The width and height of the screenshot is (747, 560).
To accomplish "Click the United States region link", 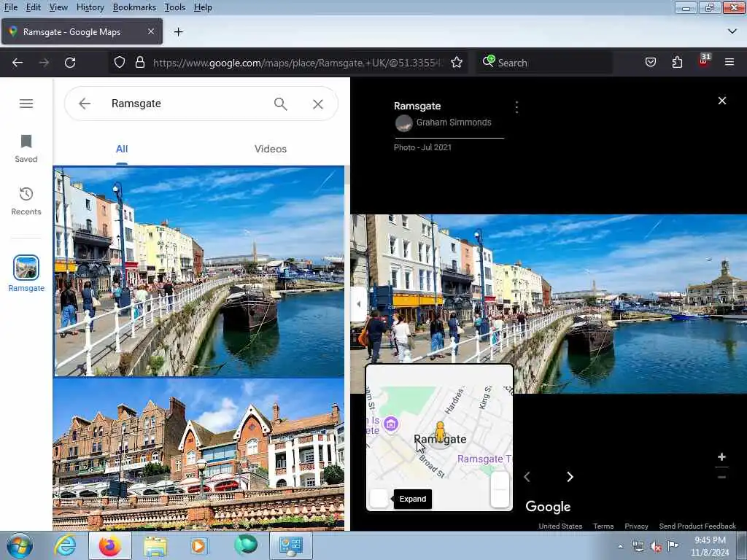I will pyautogui.click(x=560, y=526).
